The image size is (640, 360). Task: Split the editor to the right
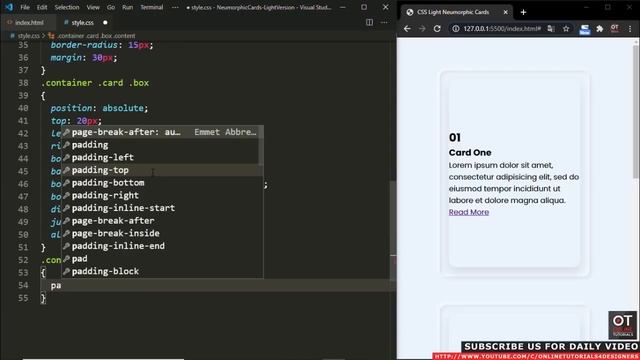coord(369,22)
